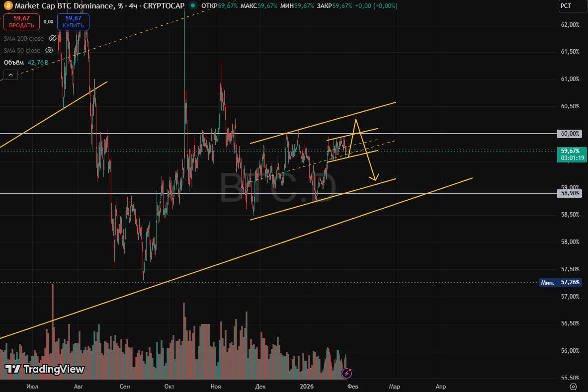
Task: Click the Мин. 57,26% low price label
Action: click(561, 282)
